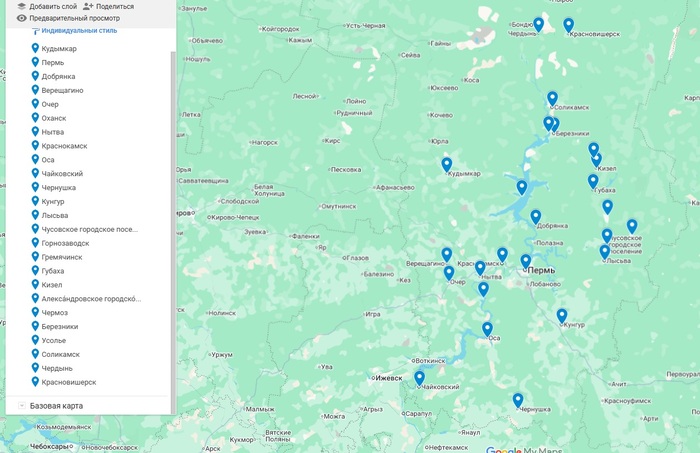Select Александровское городско... list item
The height and width of the screenshot is (453, 700).
(91, 299)
